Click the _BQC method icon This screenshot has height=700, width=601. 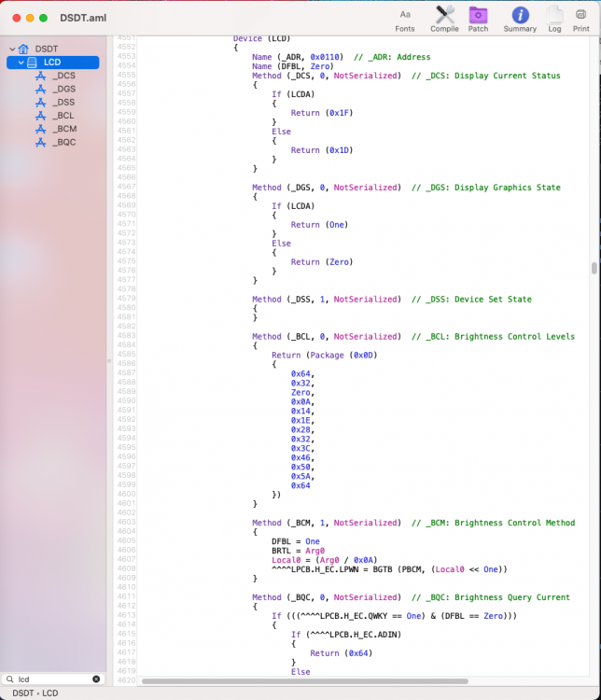(41, 142)
